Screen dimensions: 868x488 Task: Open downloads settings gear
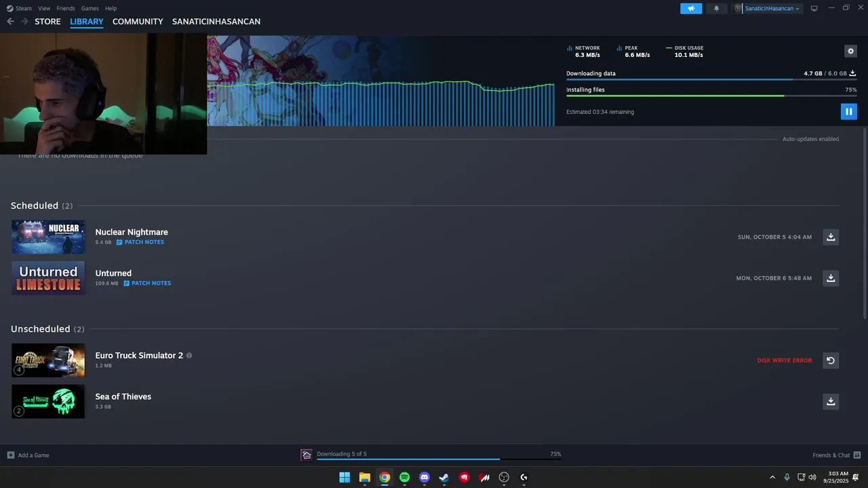[x=850, y=51]
